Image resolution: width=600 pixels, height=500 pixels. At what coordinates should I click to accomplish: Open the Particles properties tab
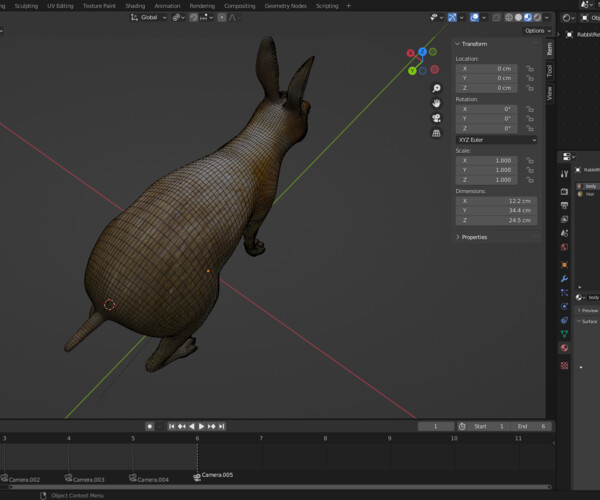pyautogui.click(x=564, y=293)
